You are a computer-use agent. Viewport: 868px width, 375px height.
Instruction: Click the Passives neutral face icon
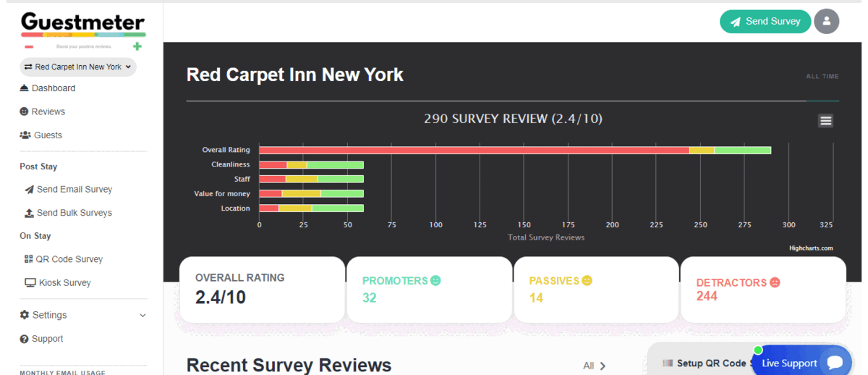pos(587,280)
